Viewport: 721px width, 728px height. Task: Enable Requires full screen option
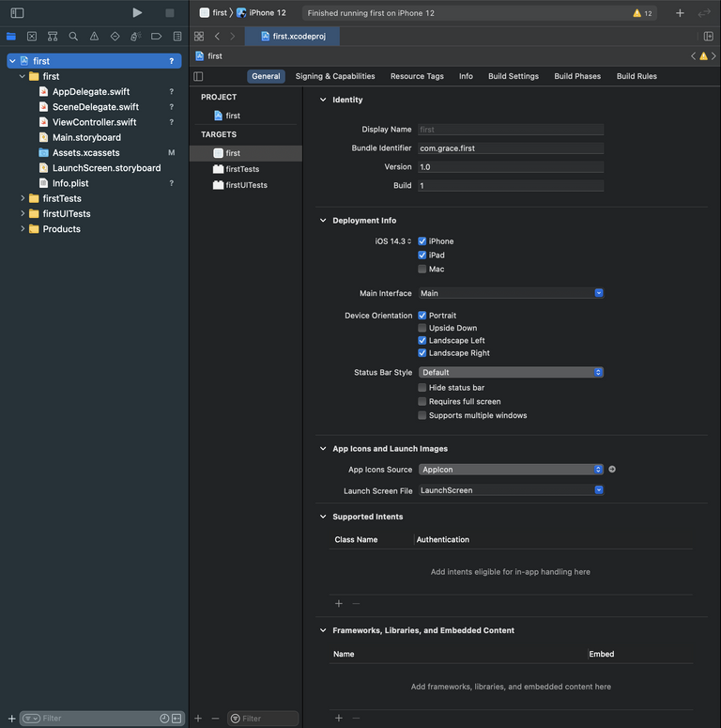click(422, 402)
